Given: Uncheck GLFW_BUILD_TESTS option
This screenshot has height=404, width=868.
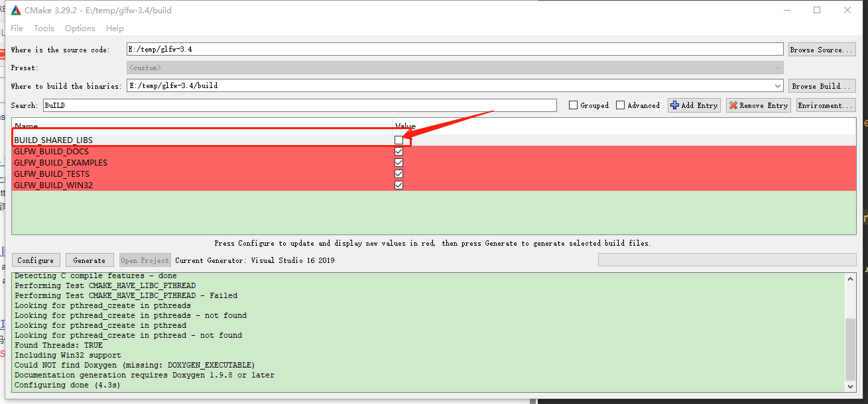Looking at the screenshot, I should 399,174.
